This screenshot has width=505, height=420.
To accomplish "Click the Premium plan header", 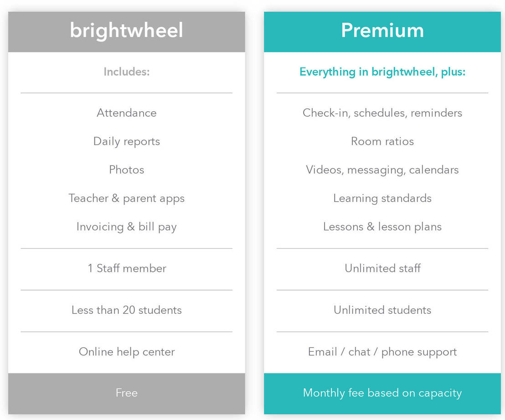I will (382, 31).
